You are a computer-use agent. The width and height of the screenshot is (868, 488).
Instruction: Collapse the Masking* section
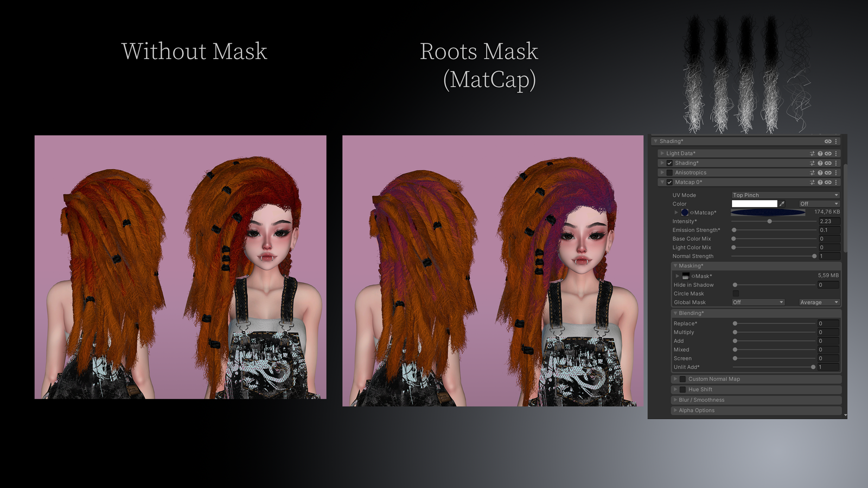(x=675, y=266)
